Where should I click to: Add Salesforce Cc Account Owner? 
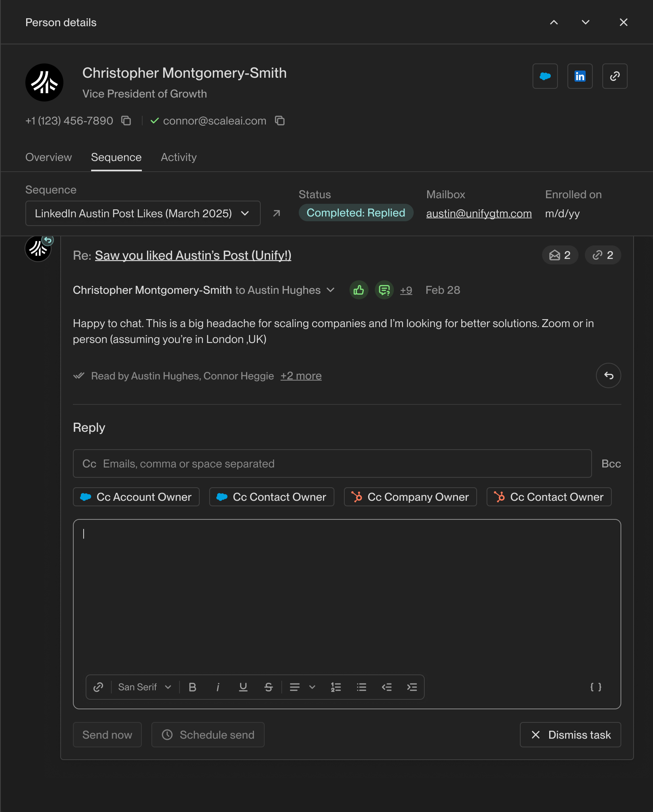[x=136, y=497]
